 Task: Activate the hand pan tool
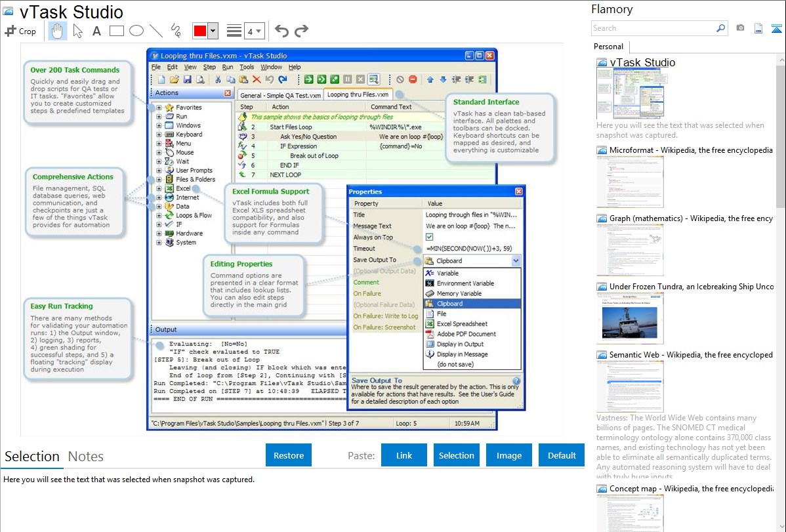pos(57,31)
